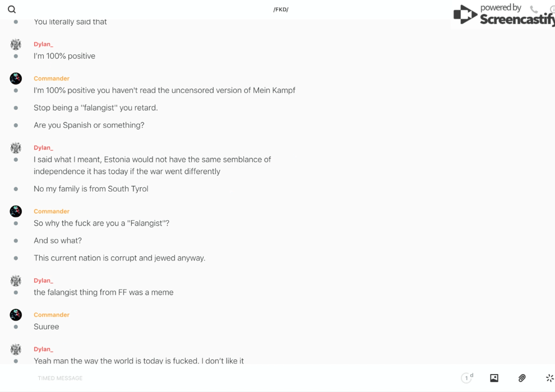Open the /FKD/ conversation title
Viewport: 555px width, 392px height.
(x=281, y=10)
